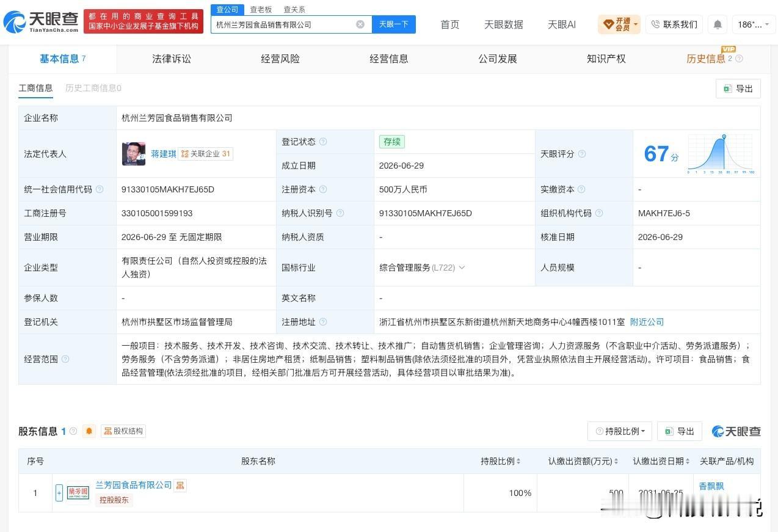Viewport: 778px width, 532px height.
Task: Click the orange bell alert in 股东信息
Action: tap(89, 431)
